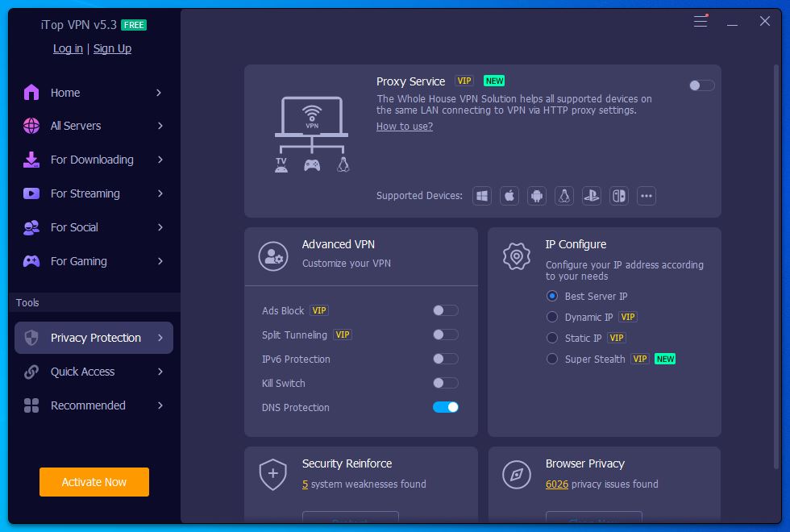This screenshot has width=790, height=532.
Task: Select the Static IP radio button
Action: 552,338
